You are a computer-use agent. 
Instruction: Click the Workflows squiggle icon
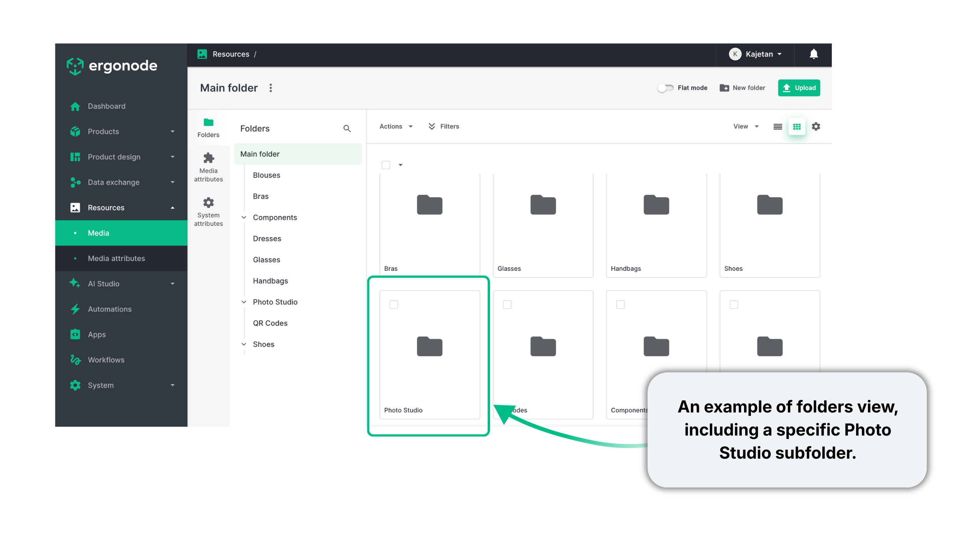75,360
